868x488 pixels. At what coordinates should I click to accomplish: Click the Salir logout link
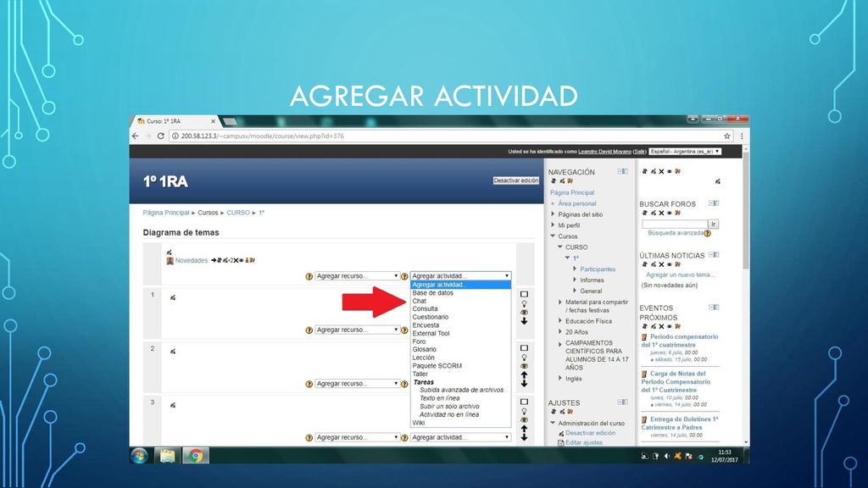tap(640, 152)
